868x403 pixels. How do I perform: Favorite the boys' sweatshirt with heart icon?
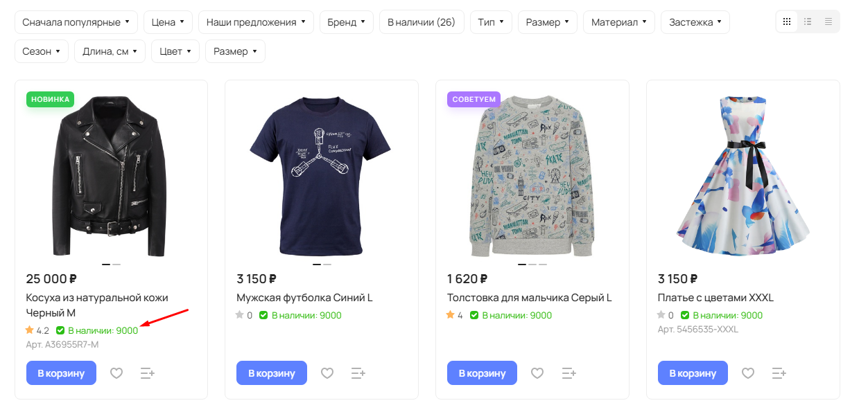[x=537, y=373]
